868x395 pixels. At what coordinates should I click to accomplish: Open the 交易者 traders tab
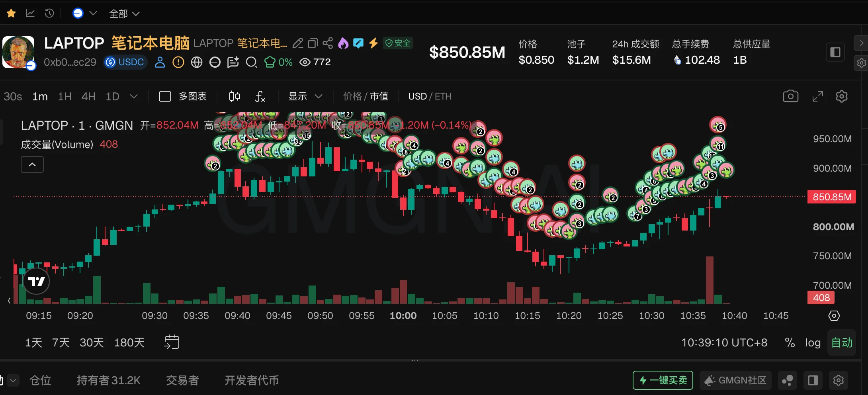click(182, 380)
